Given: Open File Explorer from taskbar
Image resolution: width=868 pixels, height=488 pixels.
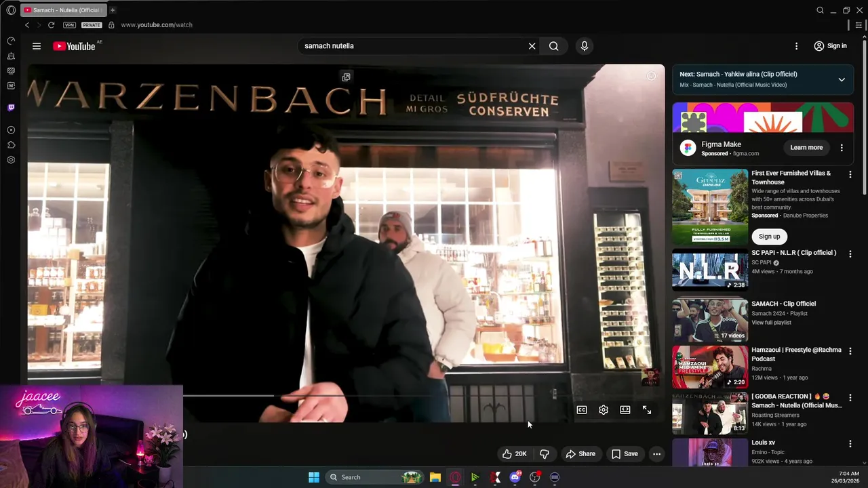Looking at the screenshot, I should (x=435, y=477).
